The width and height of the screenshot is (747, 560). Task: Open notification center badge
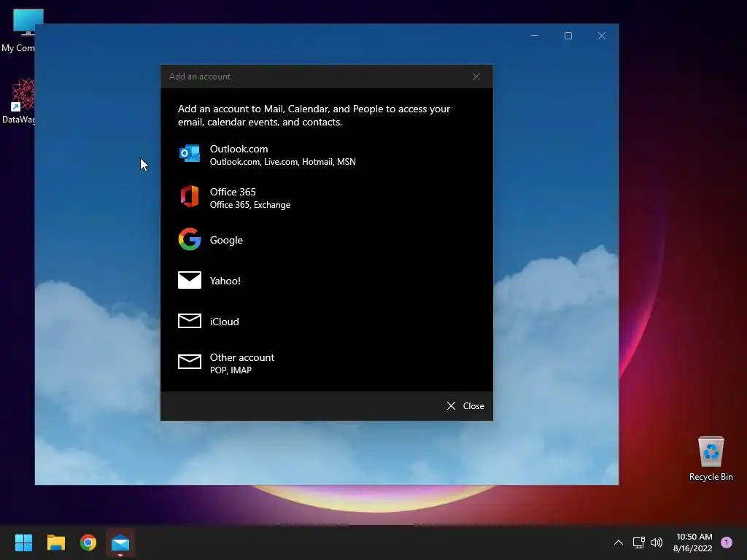pos(726,542)
